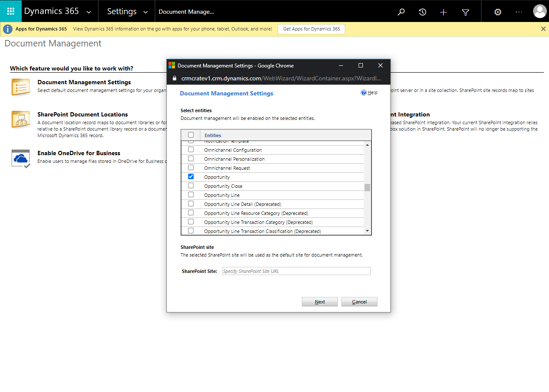Open the ellipsis overflow menu

518,12
